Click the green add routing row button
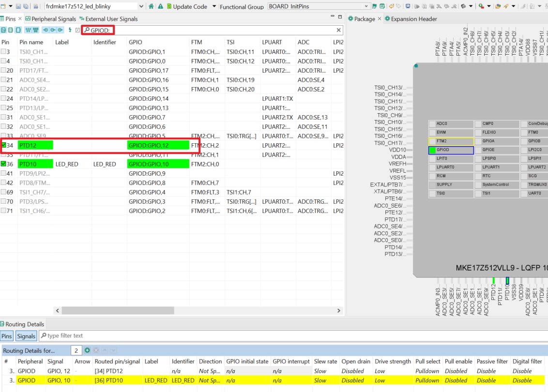 tap(87, 350)
